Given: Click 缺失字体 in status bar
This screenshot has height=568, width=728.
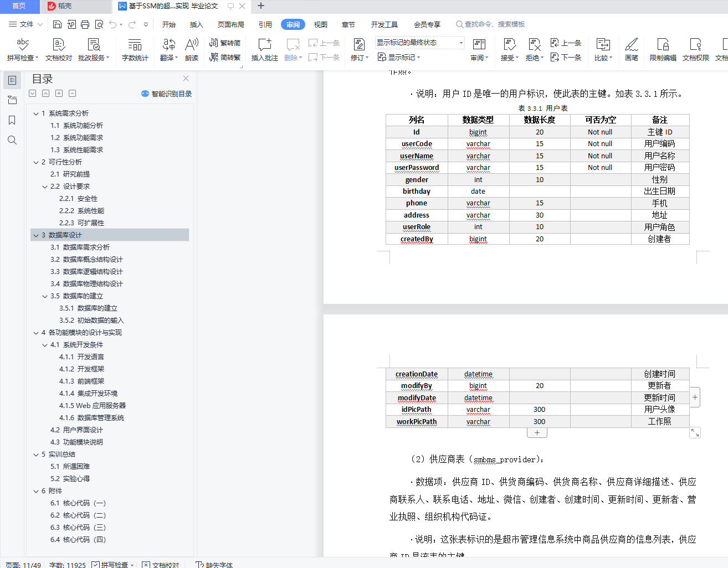Looking at the screenshot, I should (x=214, y=565).
